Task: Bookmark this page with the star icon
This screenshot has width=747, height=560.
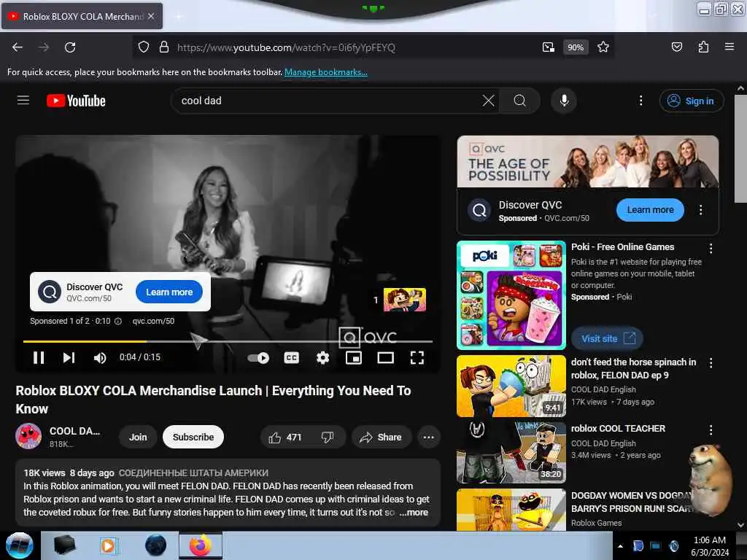Action: 603,47
